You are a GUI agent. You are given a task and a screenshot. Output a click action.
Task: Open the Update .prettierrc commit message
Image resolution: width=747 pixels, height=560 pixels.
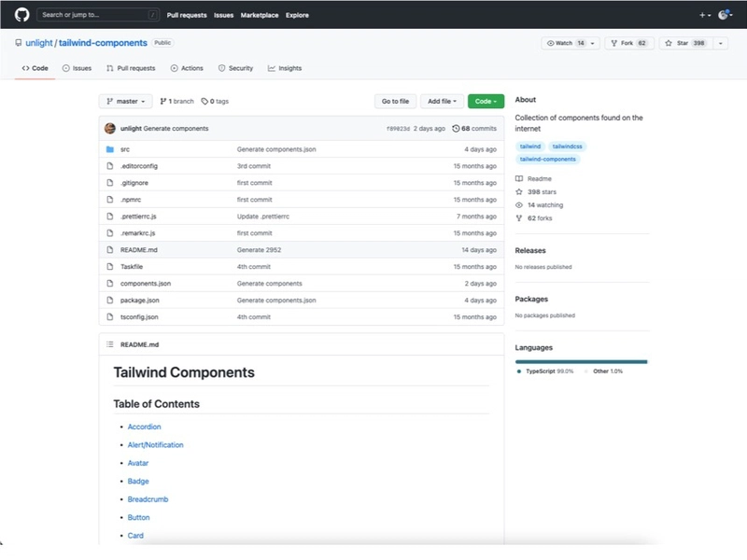tap(263, 217)
